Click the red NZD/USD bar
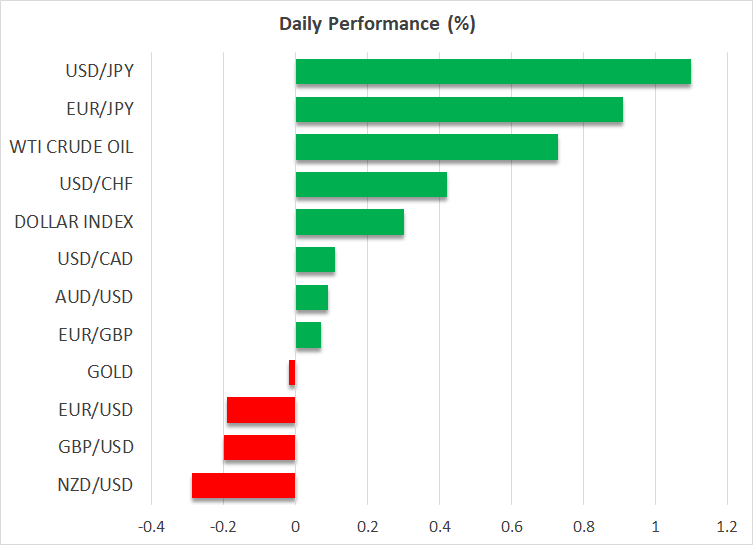 [244, 485]
